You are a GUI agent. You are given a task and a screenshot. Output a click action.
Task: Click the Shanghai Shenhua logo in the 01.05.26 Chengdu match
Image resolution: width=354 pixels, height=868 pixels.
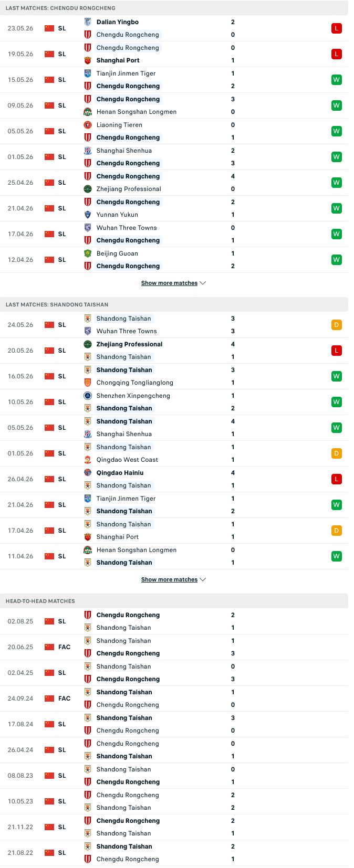coord(88,151)
